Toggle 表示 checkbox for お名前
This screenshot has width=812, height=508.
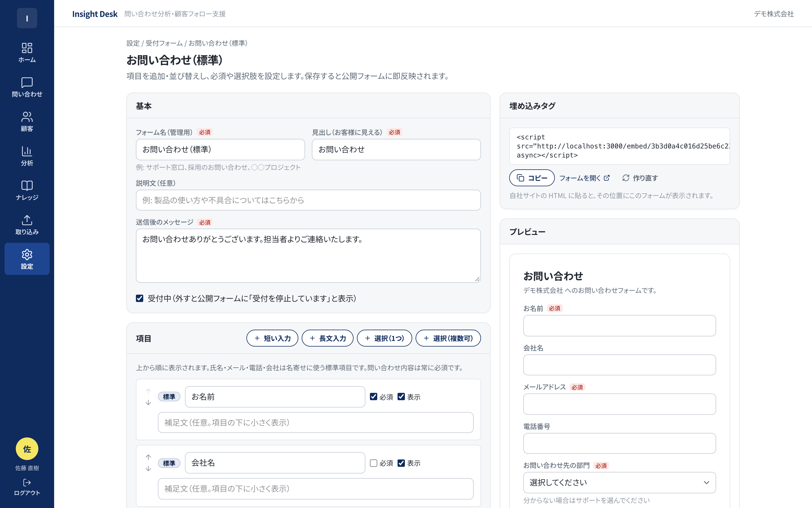pos(401,397)
